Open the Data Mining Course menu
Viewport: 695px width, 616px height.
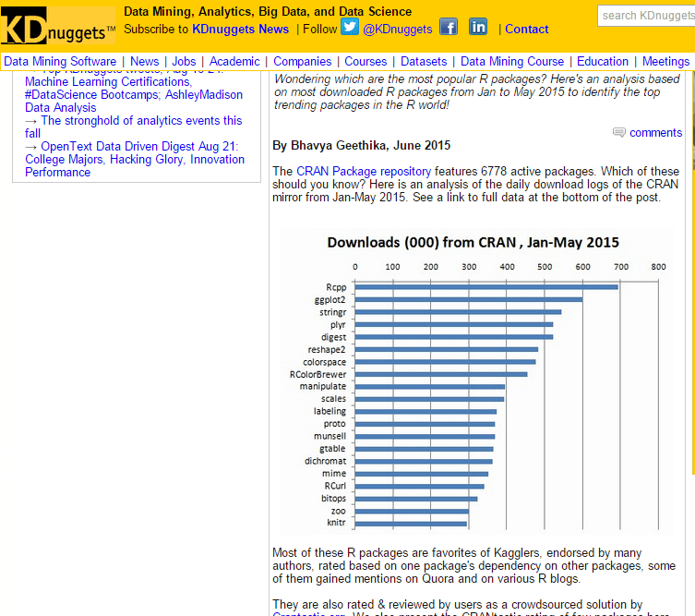click(512, 61)
